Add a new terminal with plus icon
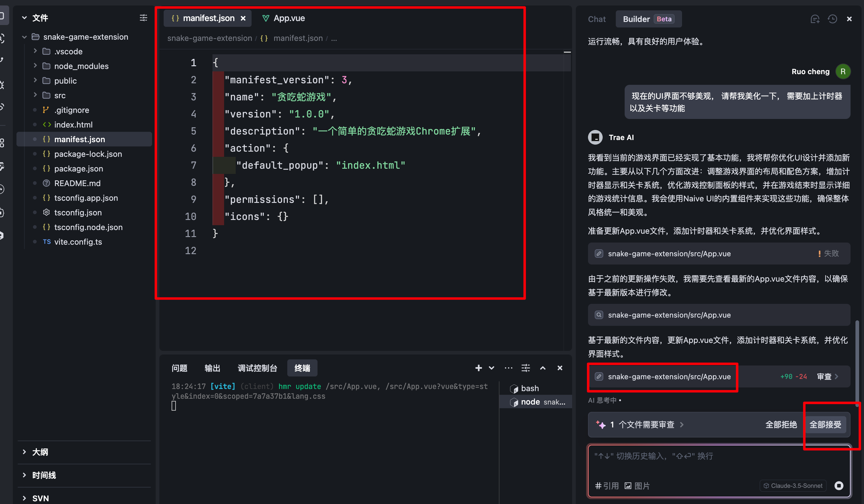 coord(478,368)
